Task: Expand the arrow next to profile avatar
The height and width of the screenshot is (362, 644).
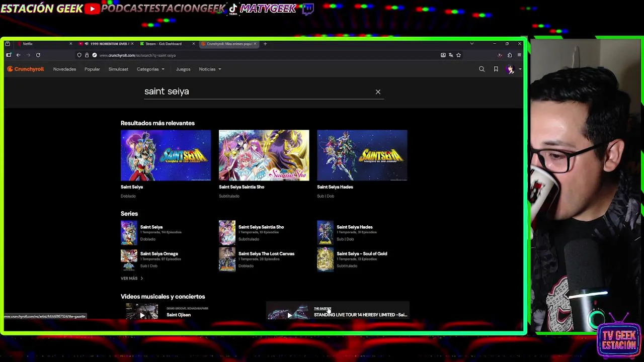Action: point(520,69)
